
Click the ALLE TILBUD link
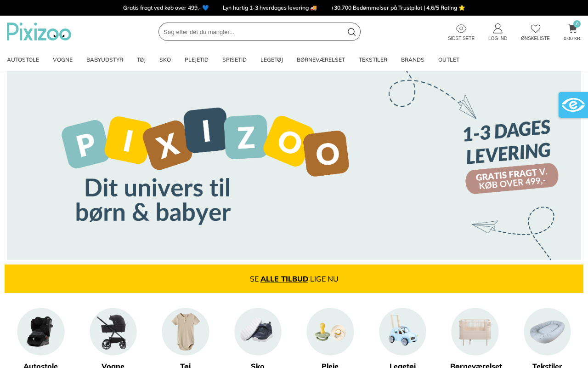coord(284,279)
